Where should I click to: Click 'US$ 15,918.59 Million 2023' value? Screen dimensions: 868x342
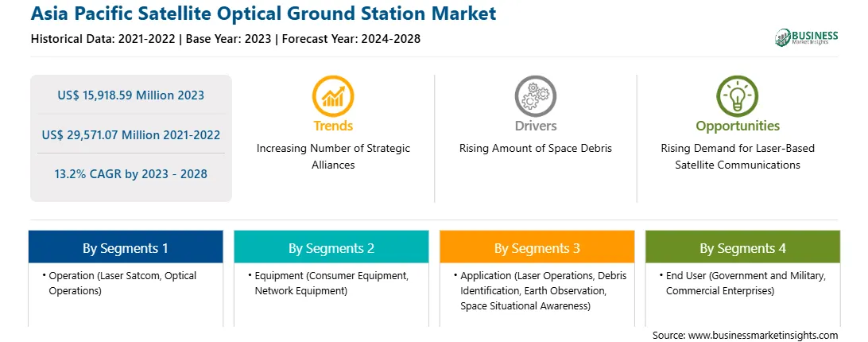131,95
